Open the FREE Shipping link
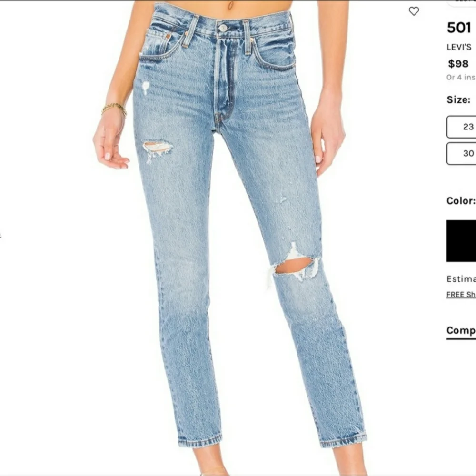The width and height of the screenshot is (476, 476). [x=461, y=295]
